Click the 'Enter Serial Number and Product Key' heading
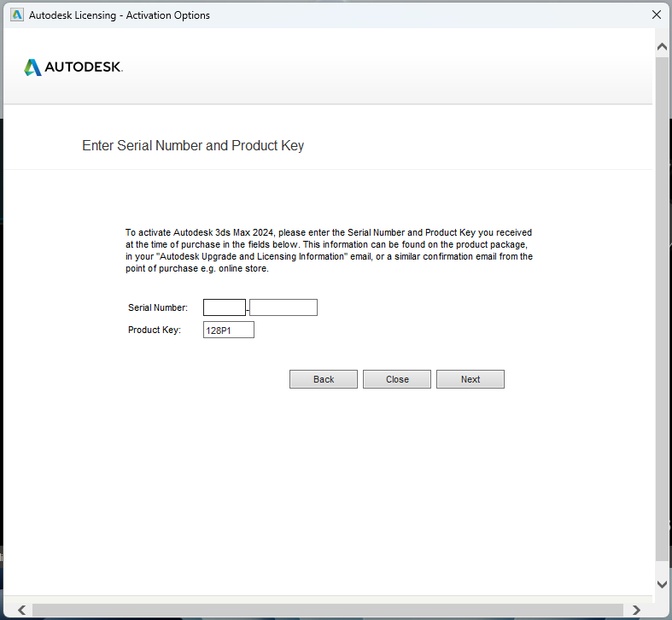Image resolution: width=672 pixels, height=620 pixels. 193,146
